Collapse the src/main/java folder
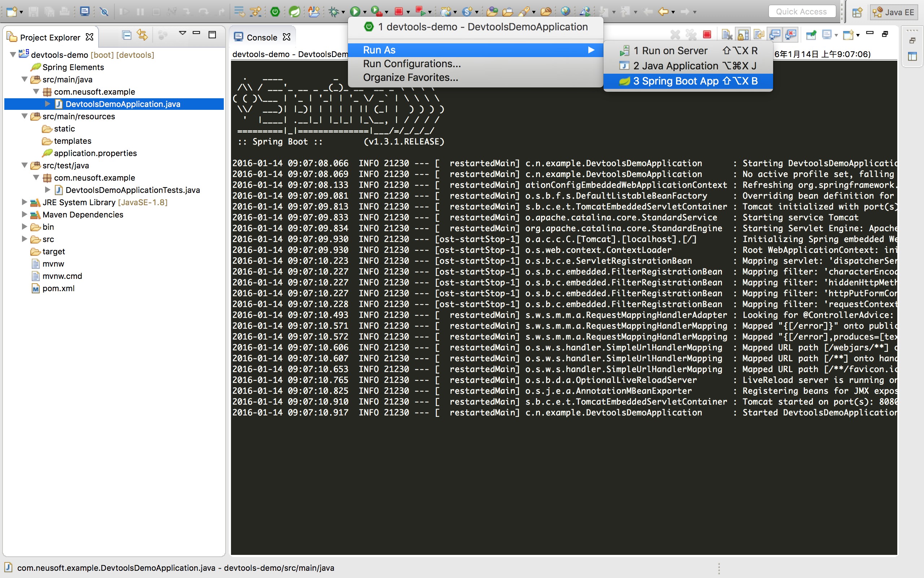Image resolution: width=924 pixels, height=578 pixels. 25,79
